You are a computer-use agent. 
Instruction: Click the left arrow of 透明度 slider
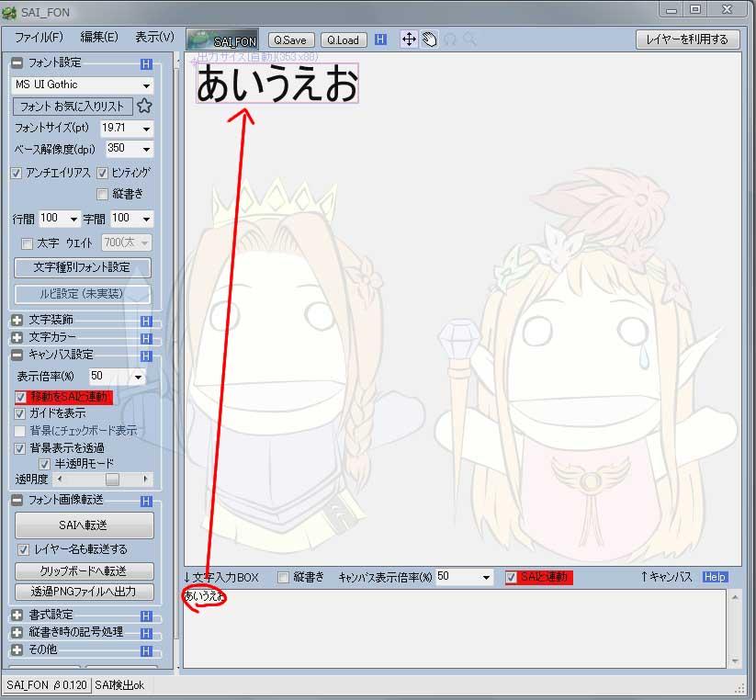(60, 479)
